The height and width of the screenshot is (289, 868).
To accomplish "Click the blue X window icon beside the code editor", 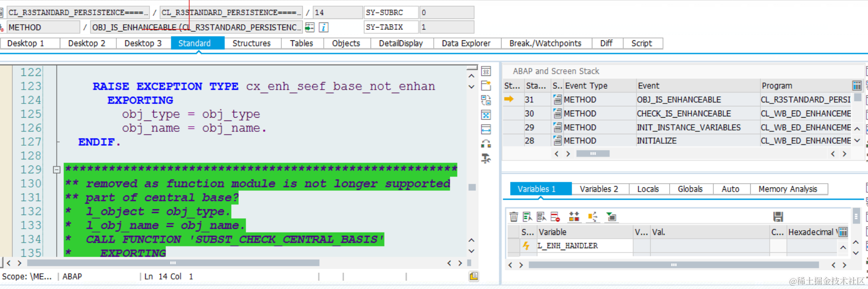I will pyautogui.click(x=486, y=115).
